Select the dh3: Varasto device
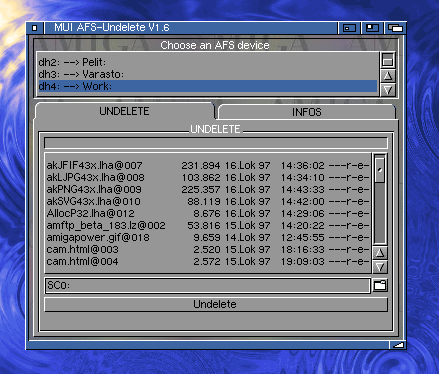Image resolution: width=439 pixels, height=374 pixels. coord(208,74)
